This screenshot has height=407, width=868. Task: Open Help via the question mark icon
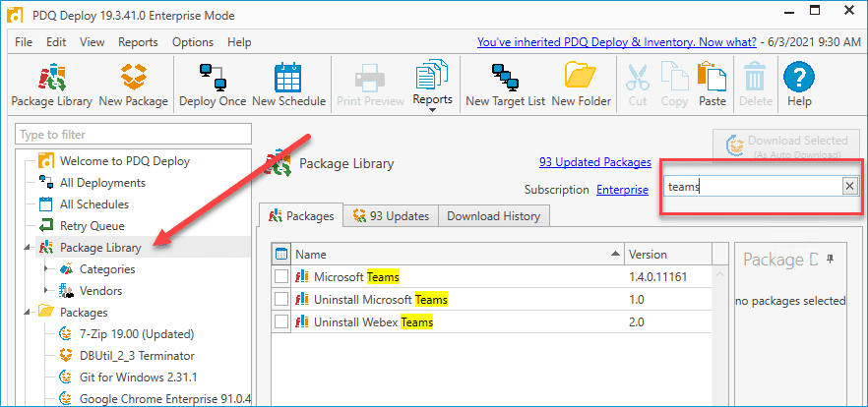pos(799,85)
